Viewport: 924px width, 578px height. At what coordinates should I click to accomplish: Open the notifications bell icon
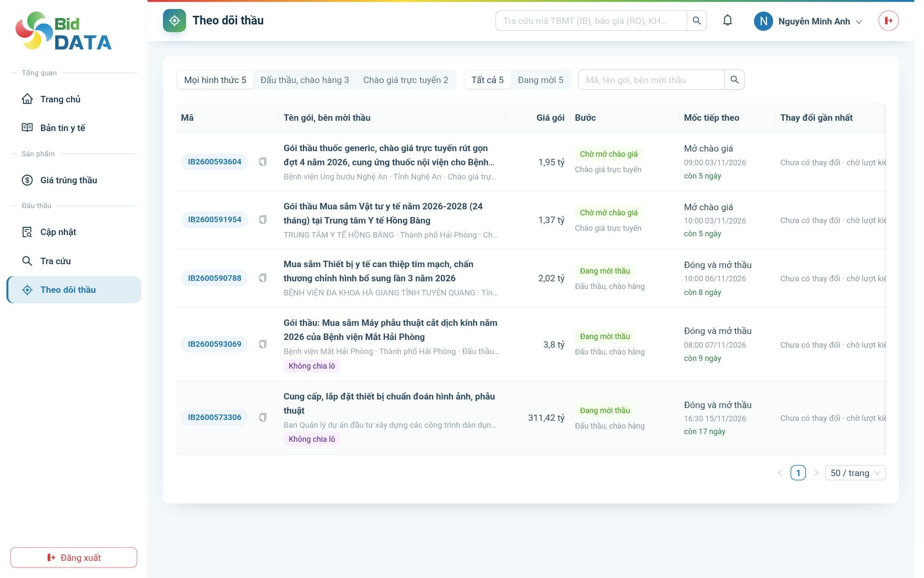click(x=727, y=21)
